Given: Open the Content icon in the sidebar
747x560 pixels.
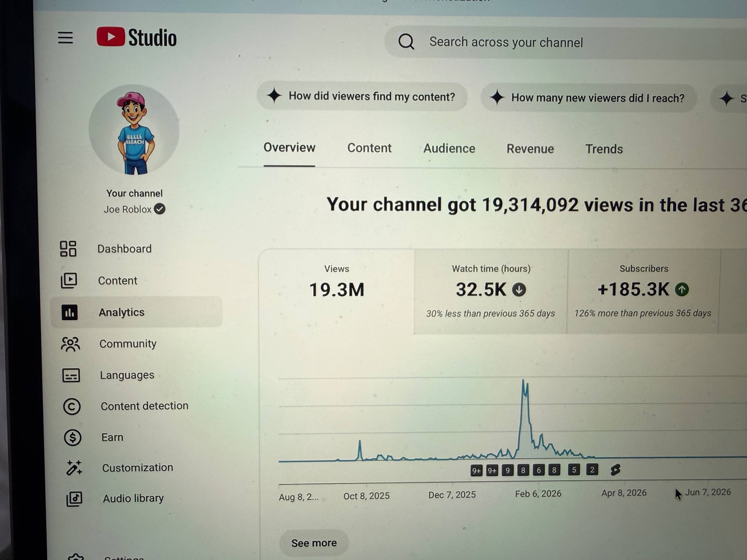Looking at the screenshot, I should [69, 280].
